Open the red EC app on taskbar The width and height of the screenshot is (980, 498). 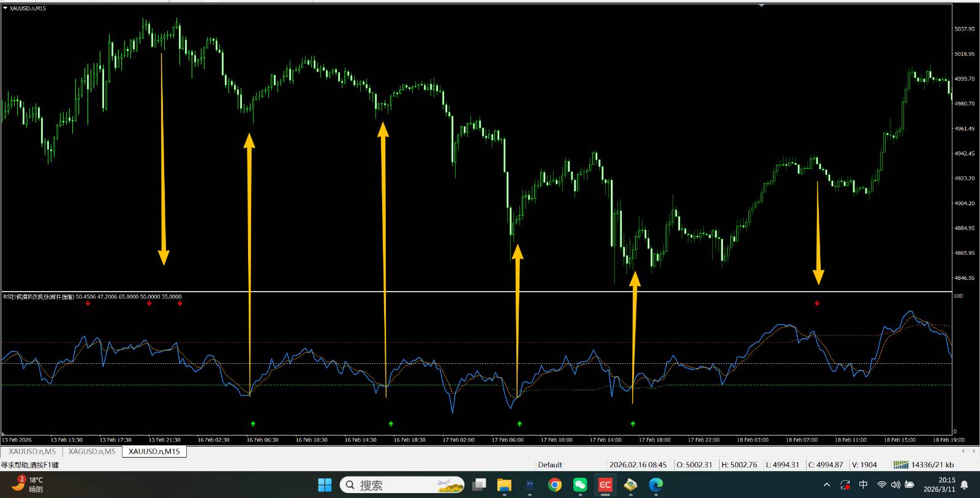click(x=605, y=485)
